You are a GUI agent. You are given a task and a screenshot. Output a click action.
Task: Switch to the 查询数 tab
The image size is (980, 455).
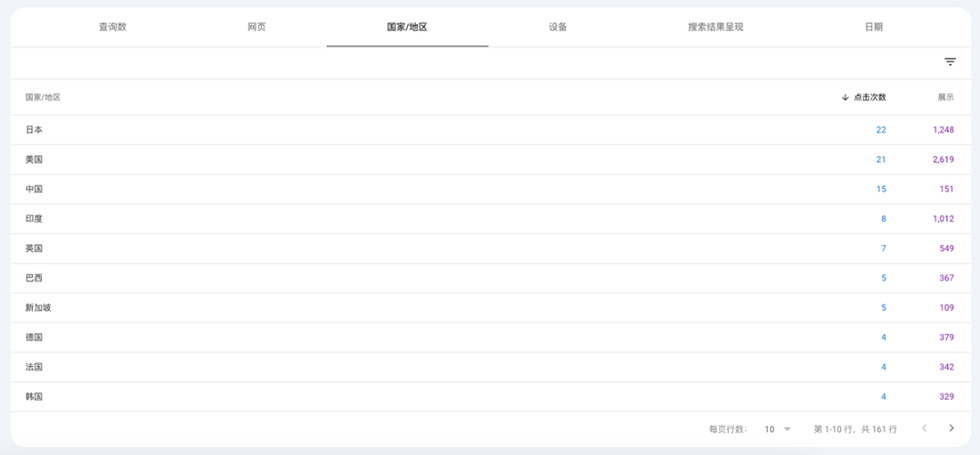[x=112, y=27]
